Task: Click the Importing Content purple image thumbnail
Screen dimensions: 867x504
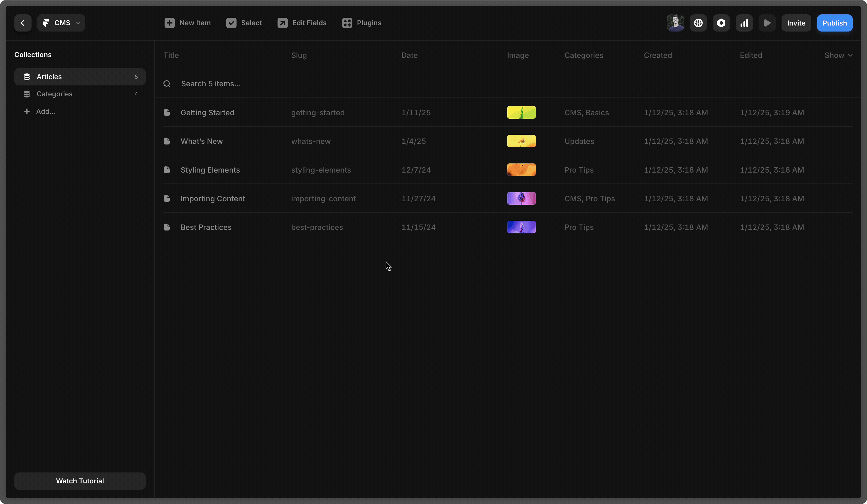Action: pos(521,198)
